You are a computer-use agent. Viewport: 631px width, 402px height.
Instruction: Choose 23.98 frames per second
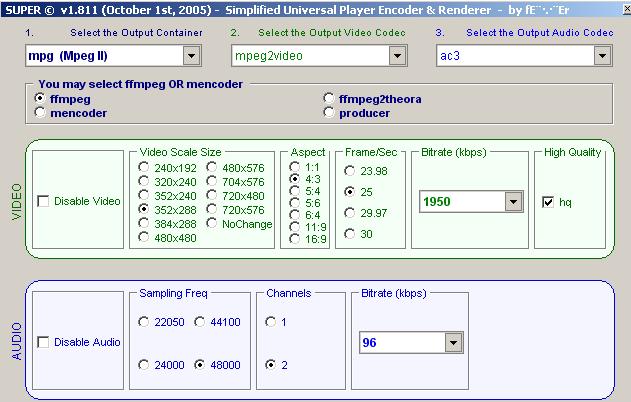[349, 171]
